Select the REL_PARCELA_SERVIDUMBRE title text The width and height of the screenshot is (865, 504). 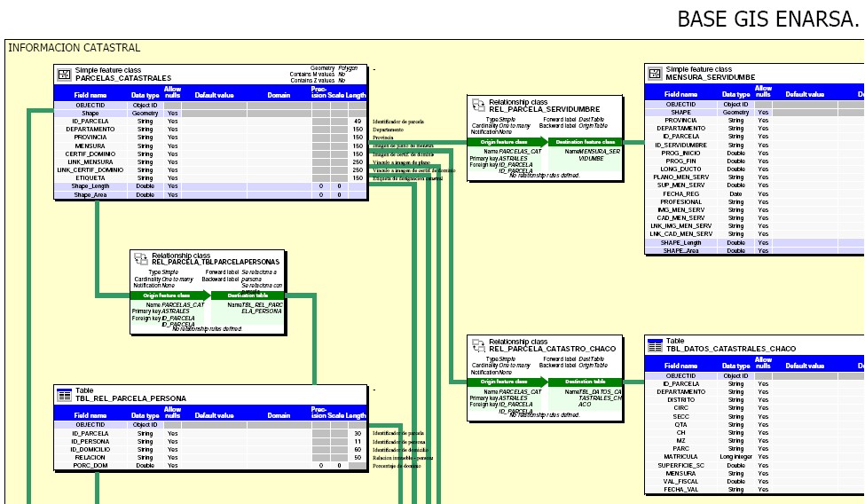pyautogui.click(x=545, y=109)
